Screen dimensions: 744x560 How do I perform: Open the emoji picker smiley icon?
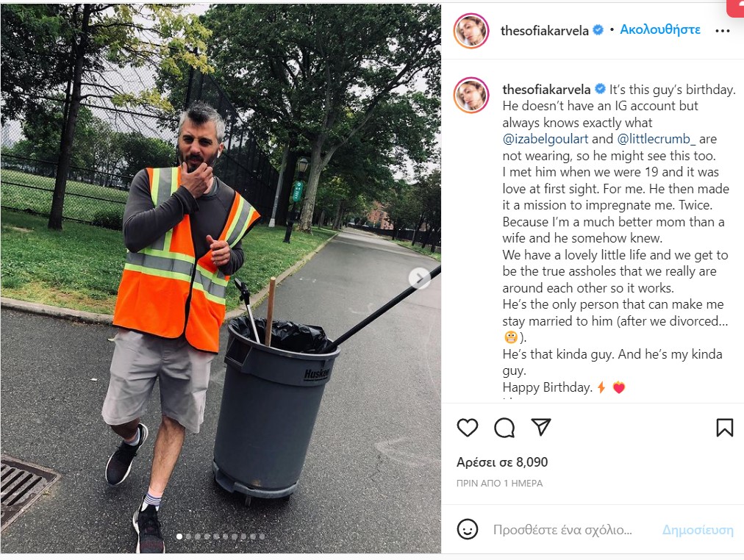(468, 529)
